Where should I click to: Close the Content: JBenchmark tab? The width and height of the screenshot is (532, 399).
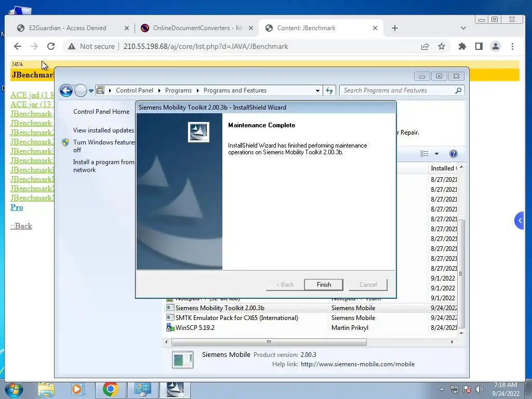tap(375, 28)
